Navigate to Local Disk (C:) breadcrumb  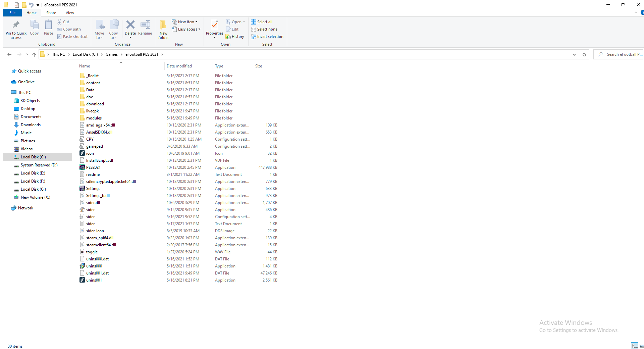85,54
